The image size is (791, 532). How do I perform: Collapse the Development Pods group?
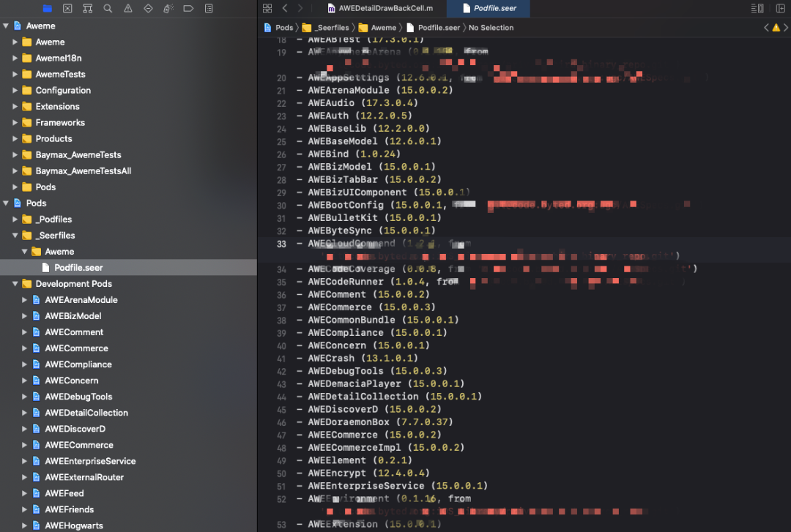click(15, 284)
